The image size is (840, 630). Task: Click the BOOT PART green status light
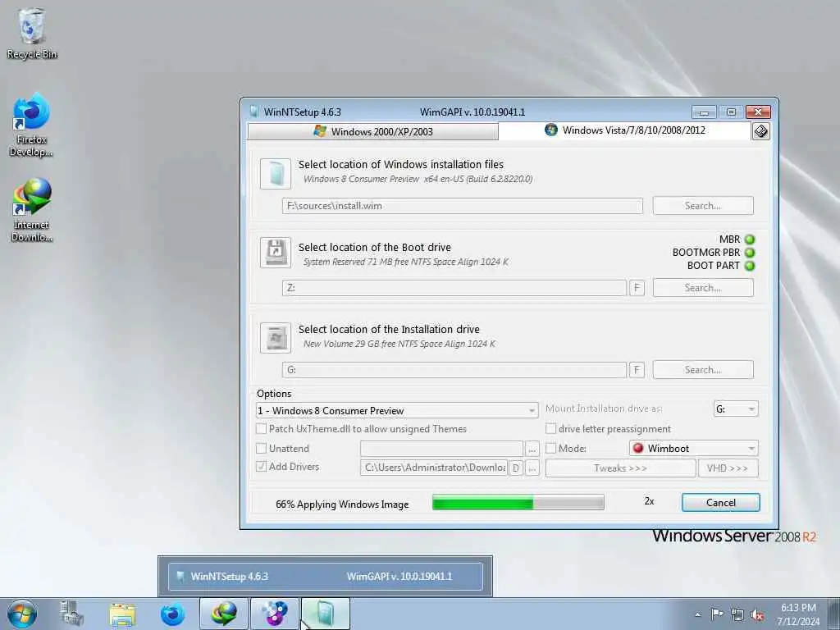(x=750, y=266)
